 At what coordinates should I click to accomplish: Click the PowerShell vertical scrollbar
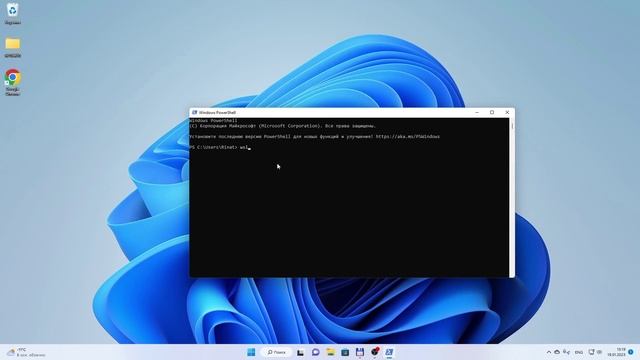(x=512, y=198)
